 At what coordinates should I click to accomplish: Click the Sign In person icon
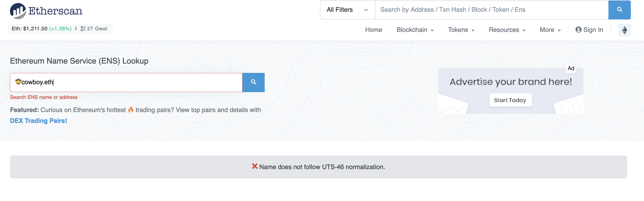pyautogui.click(x=579, y=30)
